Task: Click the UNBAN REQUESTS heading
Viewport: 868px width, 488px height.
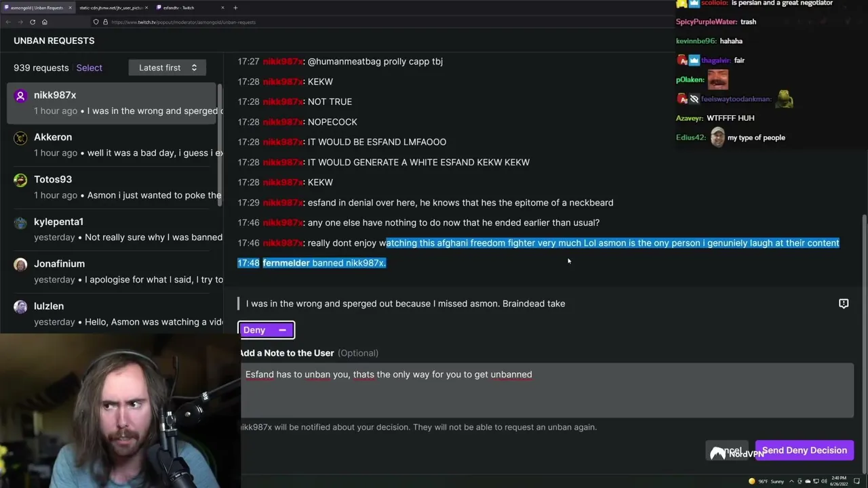Action: (x=54, y=41)
